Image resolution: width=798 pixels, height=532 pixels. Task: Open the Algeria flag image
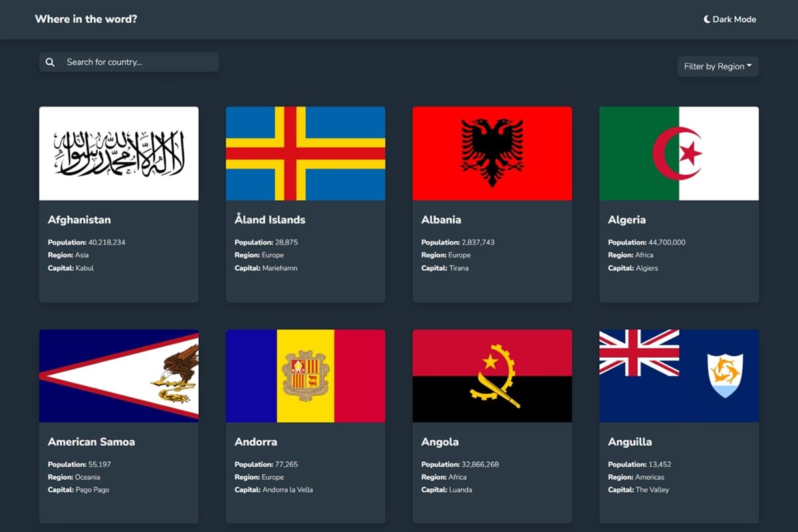[x=679, y=154]
